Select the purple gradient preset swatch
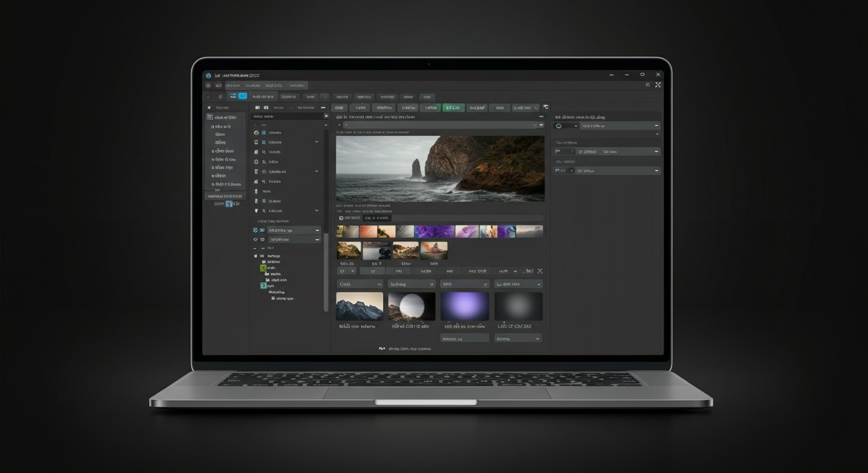868x473 pixels. [x=464, y=305]
